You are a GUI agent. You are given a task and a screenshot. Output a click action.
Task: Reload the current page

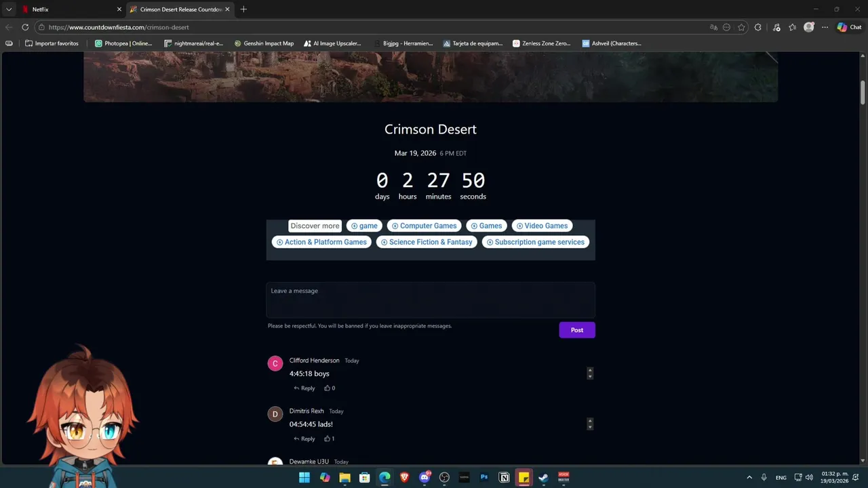[25, 27]
